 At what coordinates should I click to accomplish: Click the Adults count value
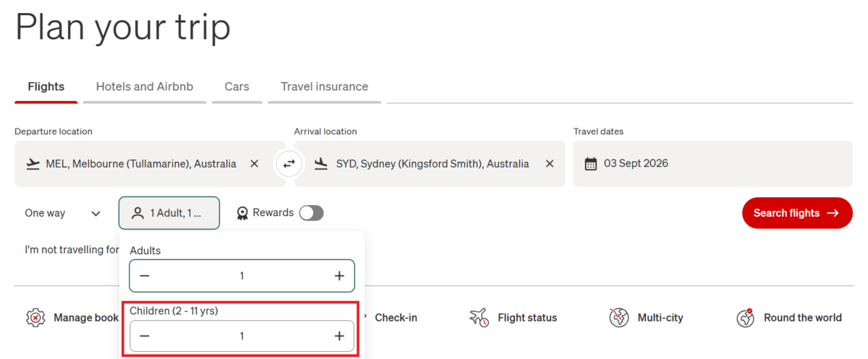click(242, 276)
